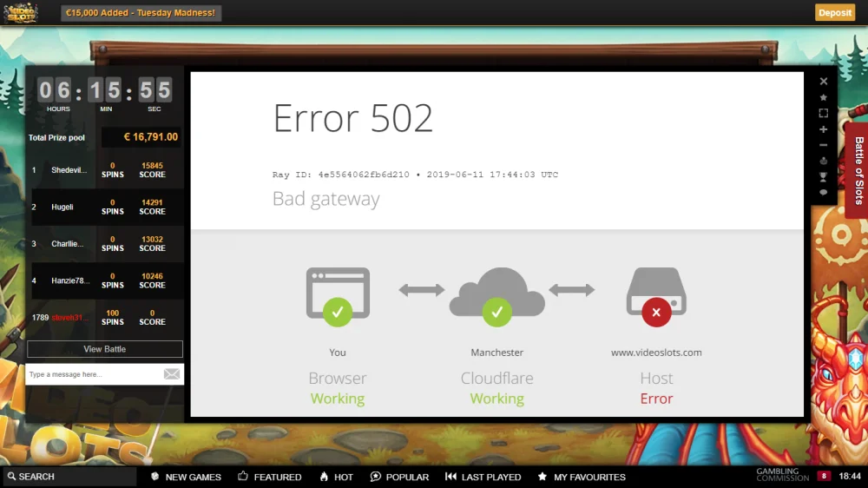Open the trophy icon in game sidebar
The width and height of the screenshot is (868, 488).
pos(823,176)
